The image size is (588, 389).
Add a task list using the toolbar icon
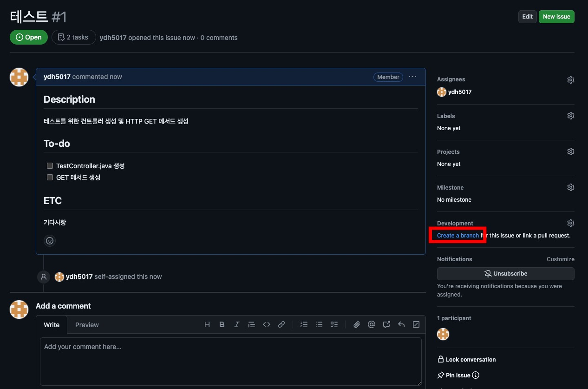(x=334, y=324)
